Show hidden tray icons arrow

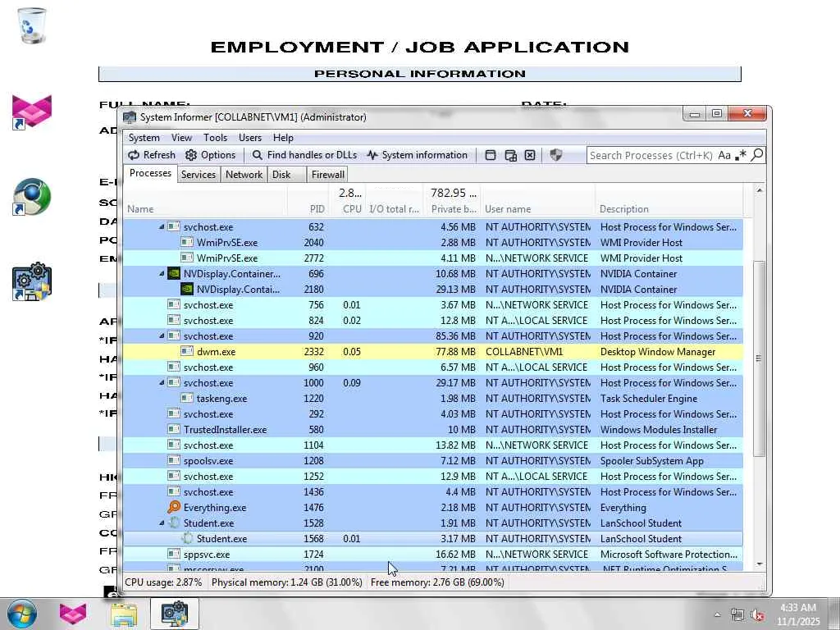pyautogui.click(x=717, y=615)
